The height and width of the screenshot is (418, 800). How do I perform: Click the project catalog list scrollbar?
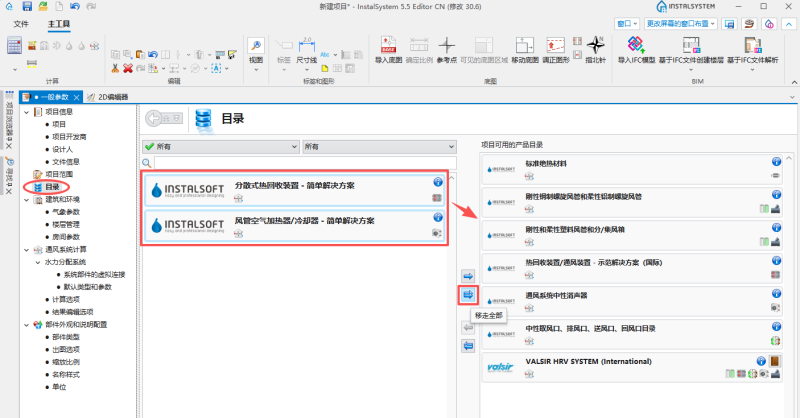tap(789, 286)
